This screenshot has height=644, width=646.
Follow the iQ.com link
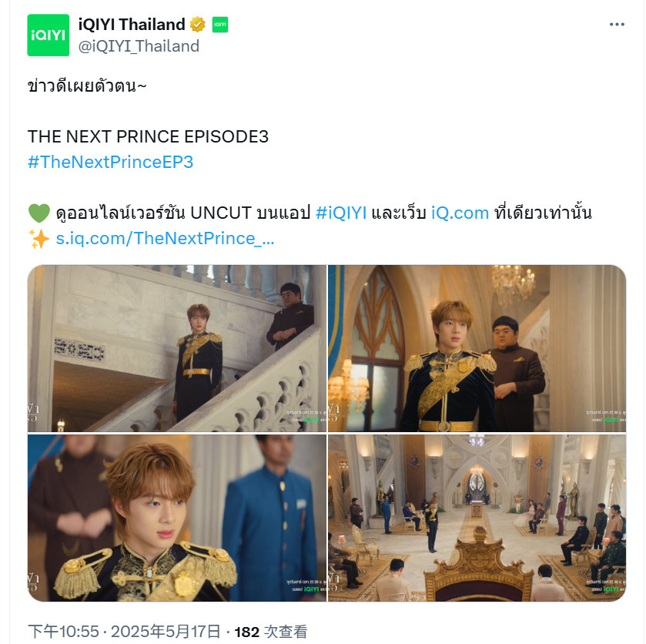(460, 213)
